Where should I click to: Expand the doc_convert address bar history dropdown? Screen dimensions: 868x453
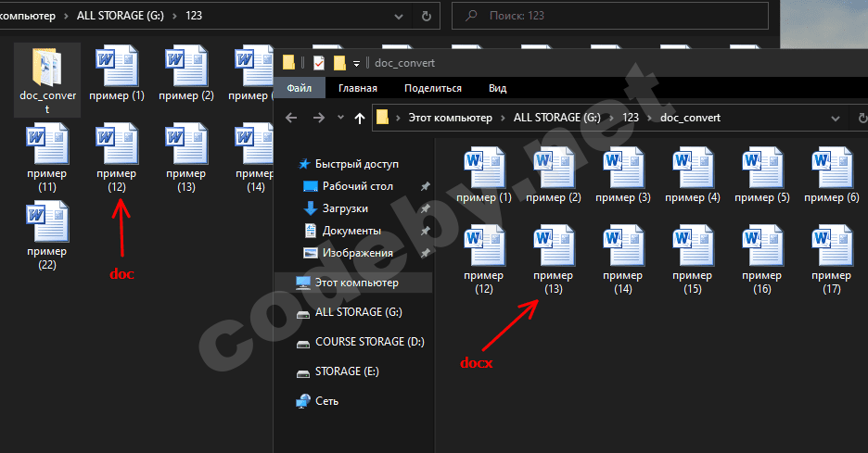click(836, 119)
